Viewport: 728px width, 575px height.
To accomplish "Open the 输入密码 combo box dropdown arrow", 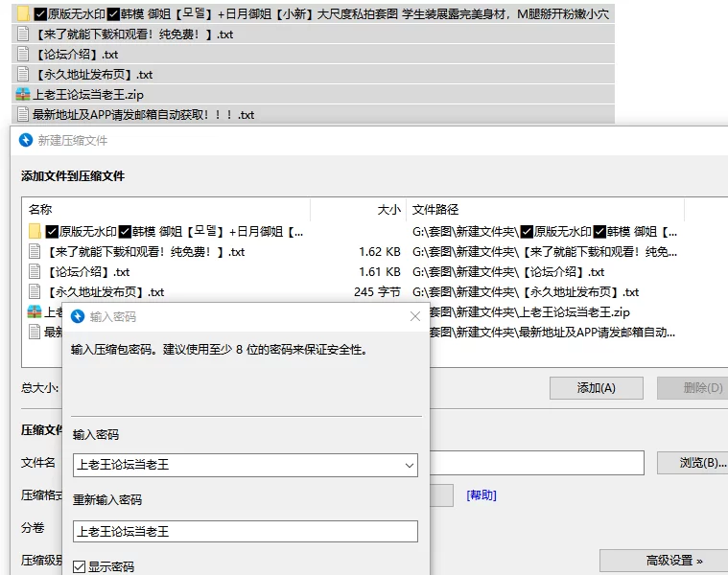I will pyautogui.click(x=410, y=466).
